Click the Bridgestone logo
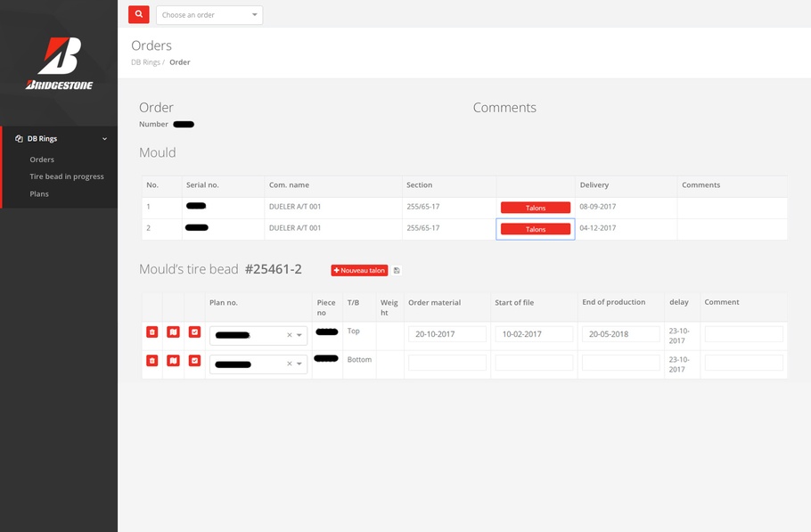 pyautogui.click(x=59, y=63)
